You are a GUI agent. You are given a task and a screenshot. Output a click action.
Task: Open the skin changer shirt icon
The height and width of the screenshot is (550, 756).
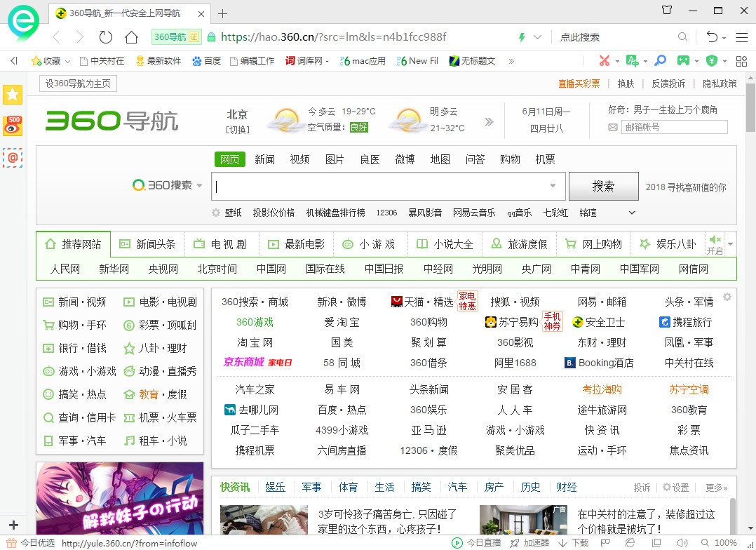pyautogui.click(x=668, y=11)
